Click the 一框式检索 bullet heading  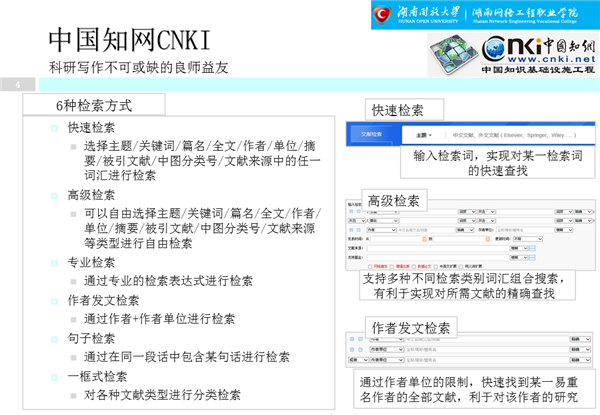pos(97,376)
